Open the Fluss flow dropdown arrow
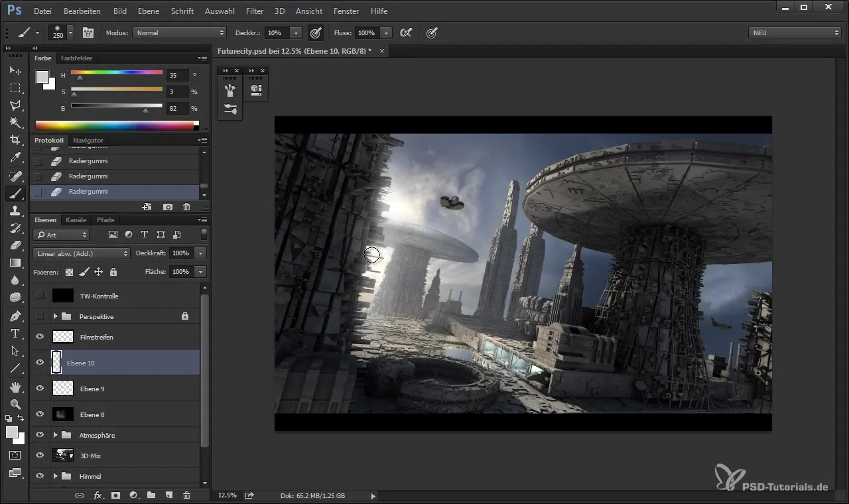The image size is (849, 504). click(387, 32)
